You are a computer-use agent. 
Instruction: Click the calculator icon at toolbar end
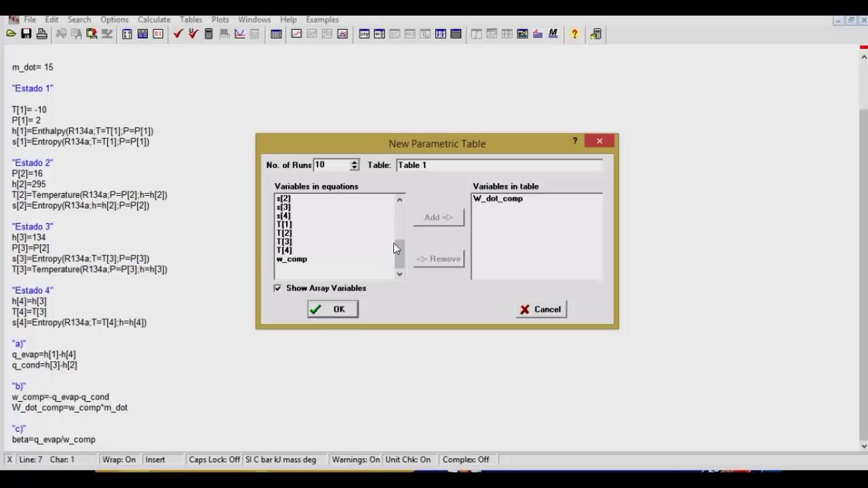596,34
